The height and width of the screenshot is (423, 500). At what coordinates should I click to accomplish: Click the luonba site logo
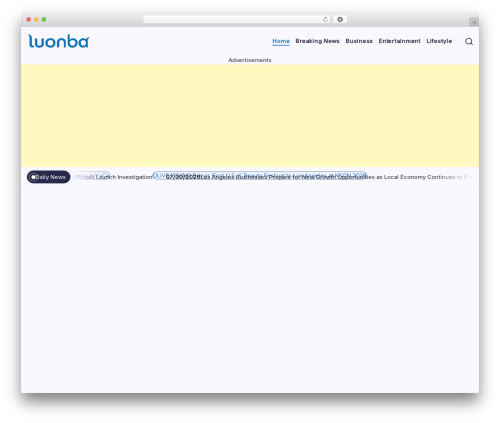pos(59,41)
